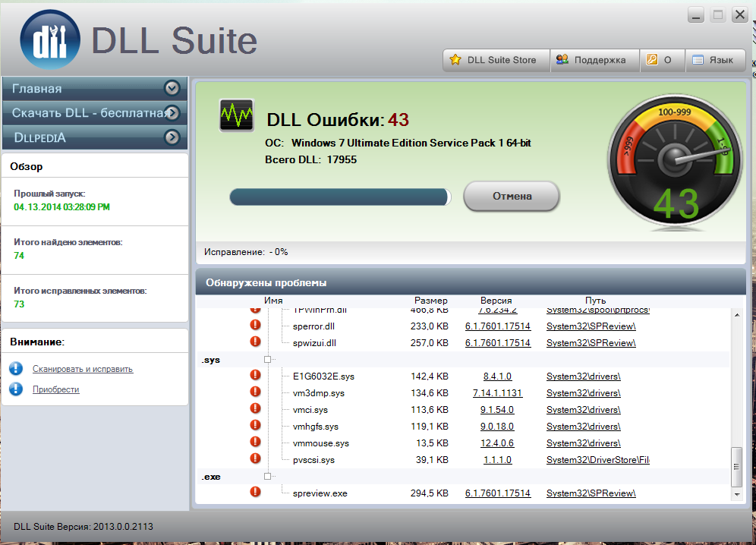Click the key icon beside О
Viewport: 756px width, 545px height.
(x=652, y=59)
